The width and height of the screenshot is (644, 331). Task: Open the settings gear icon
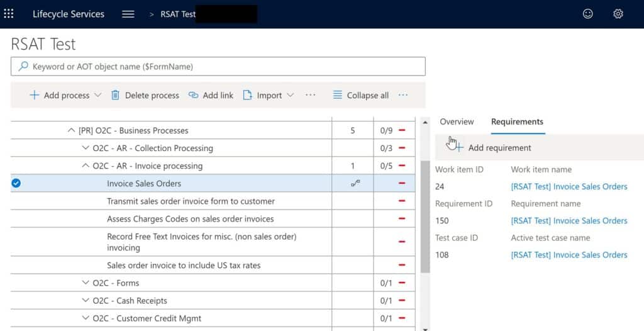click(x=618, y=14)
